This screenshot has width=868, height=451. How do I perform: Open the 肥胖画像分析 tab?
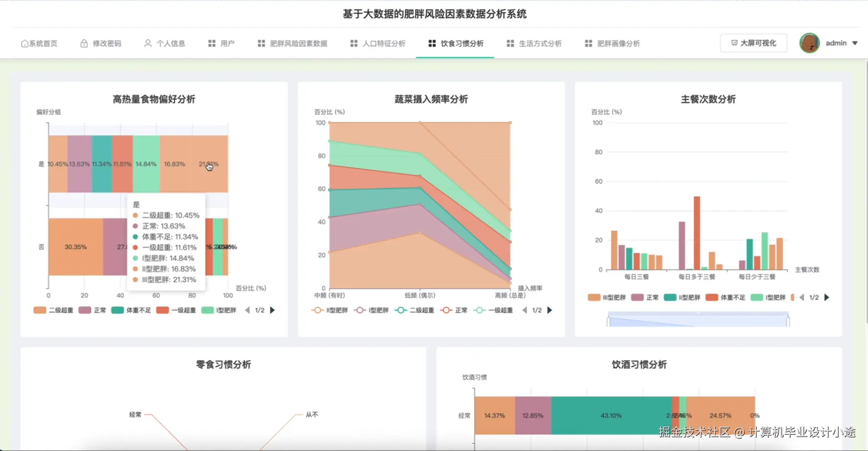coord(618,43)
